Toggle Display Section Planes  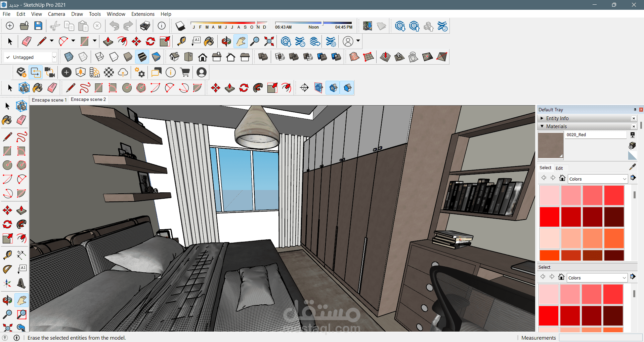[319, 88]
